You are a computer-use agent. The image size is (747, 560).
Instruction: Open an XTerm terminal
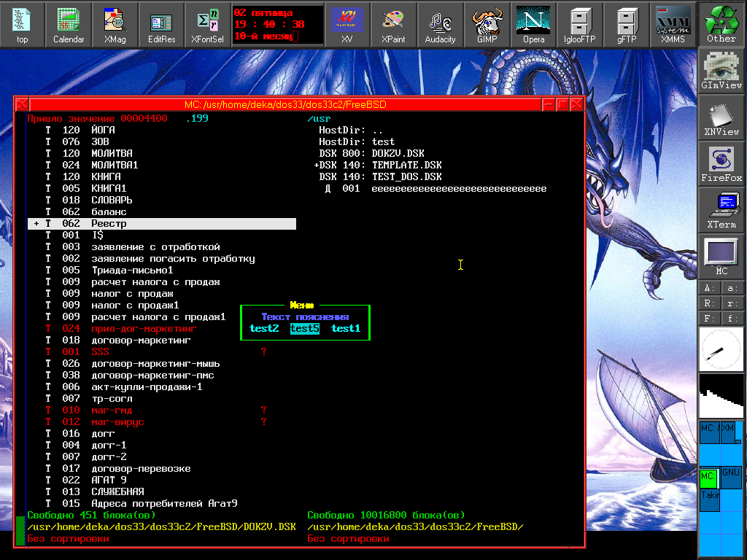[721, 209]
